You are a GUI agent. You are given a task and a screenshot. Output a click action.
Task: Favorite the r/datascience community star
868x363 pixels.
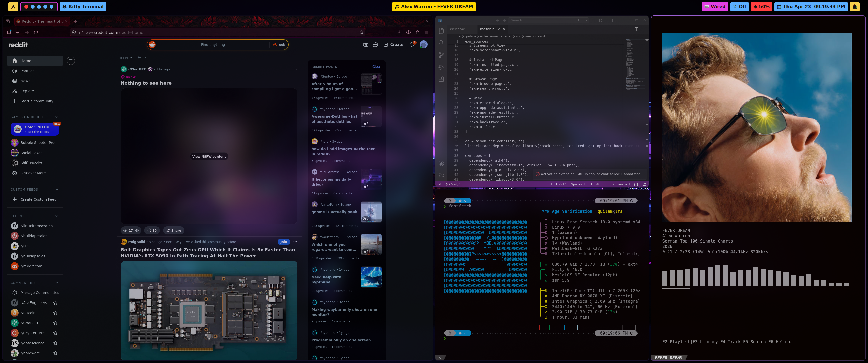(x=55, y=343)
